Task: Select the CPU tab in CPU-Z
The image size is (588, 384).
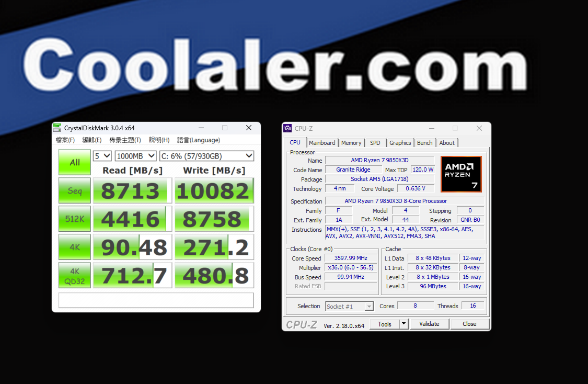Action: (x=295, y=143)
